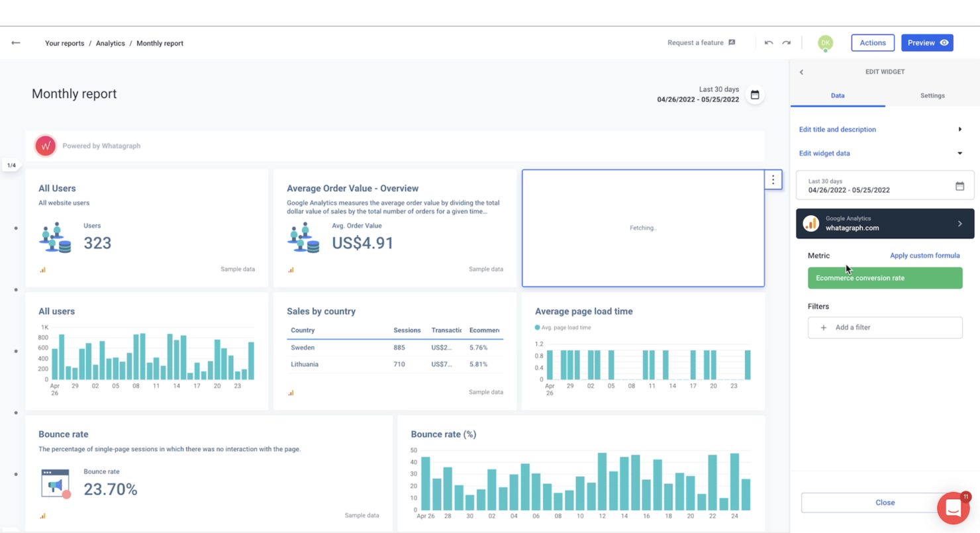Viewport: 980px width, 533px height.
Task: Select the fetching widget card
Action: (x=643, y=228)
